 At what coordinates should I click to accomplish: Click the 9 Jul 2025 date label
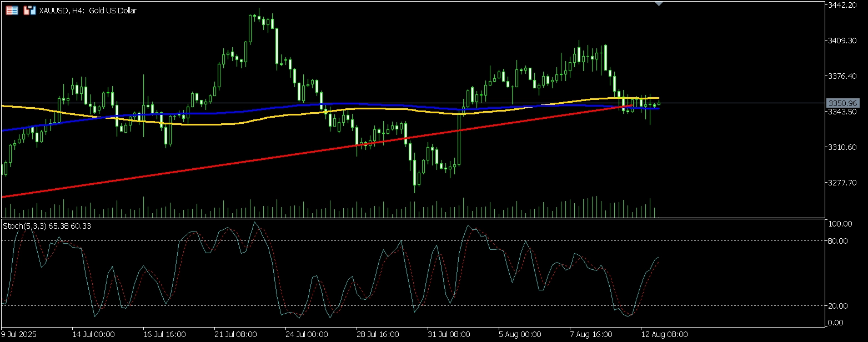point(21,335)
